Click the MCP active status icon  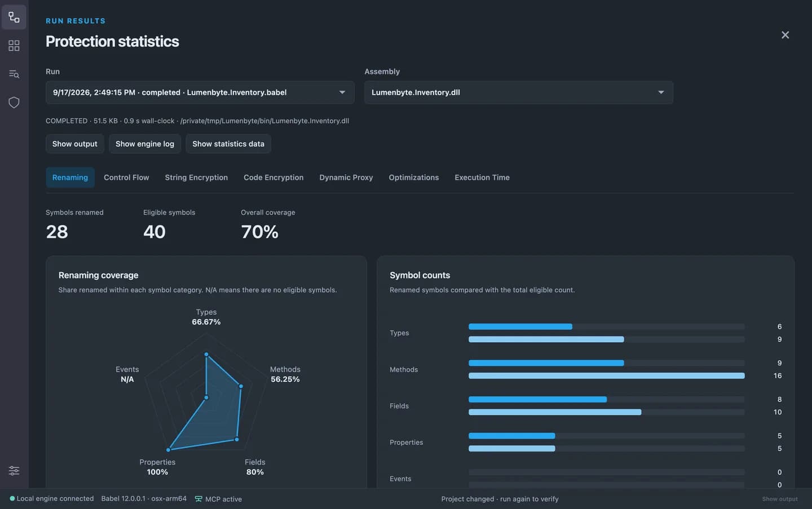pos(198,499)
